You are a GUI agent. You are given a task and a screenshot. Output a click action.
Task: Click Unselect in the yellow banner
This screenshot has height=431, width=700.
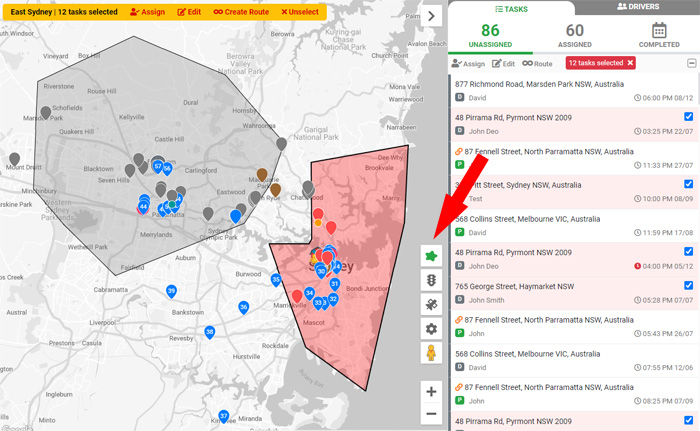click(300, 12)
